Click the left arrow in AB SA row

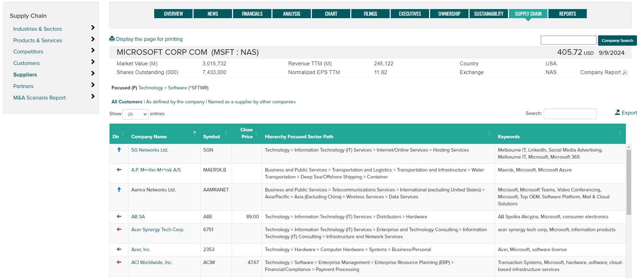pos(119,217)
